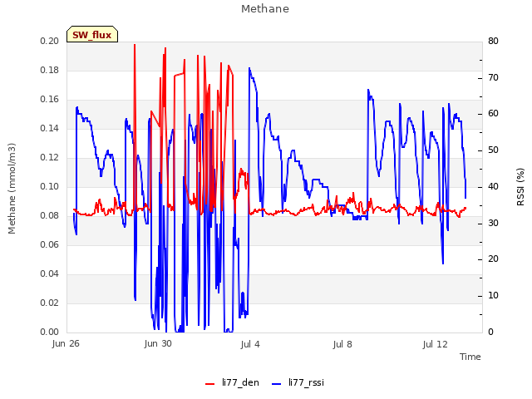Screen dimensions: 532x399
Task: Click the Methane chart title
Action: click(x=265, y=9)
